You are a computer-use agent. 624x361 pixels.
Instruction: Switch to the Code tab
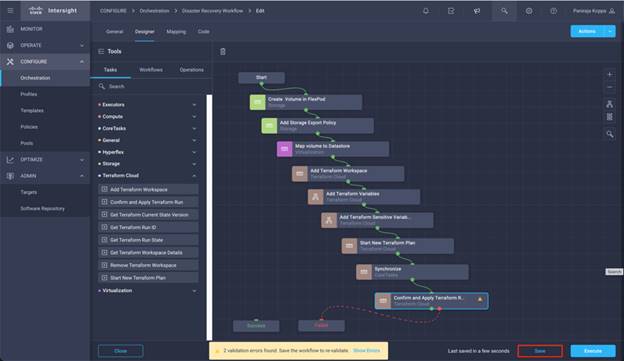pyautogui.click(x=203, y=31)
